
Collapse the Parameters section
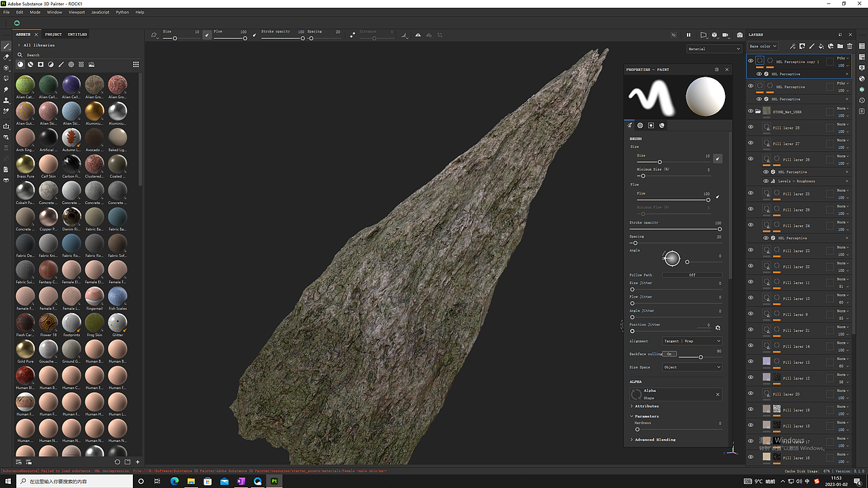point(632,416)
